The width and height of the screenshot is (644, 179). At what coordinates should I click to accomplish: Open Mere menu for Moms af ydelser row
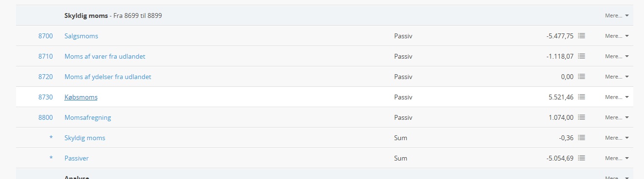[x=617, y=77]
